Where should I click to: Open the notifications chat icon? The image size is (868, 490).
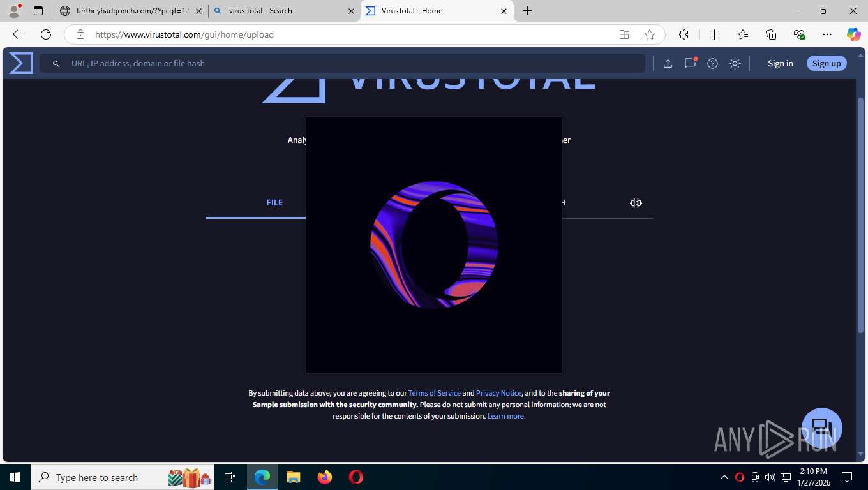pyautogui.click(x=690, y=63)
